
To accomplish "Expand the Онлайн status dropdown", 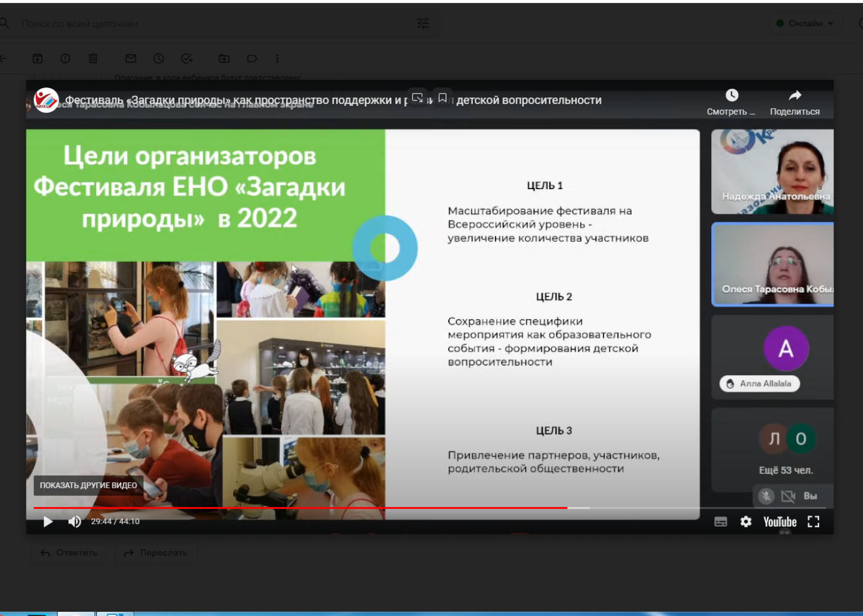I will point(805,23).
